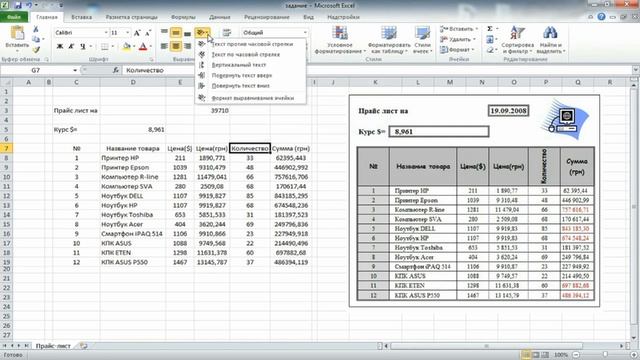This screenshot has width=640, height=360.
Task: Choose 'Текст по часовой стрелке' menu item
Action: click(x=250, y=54)
